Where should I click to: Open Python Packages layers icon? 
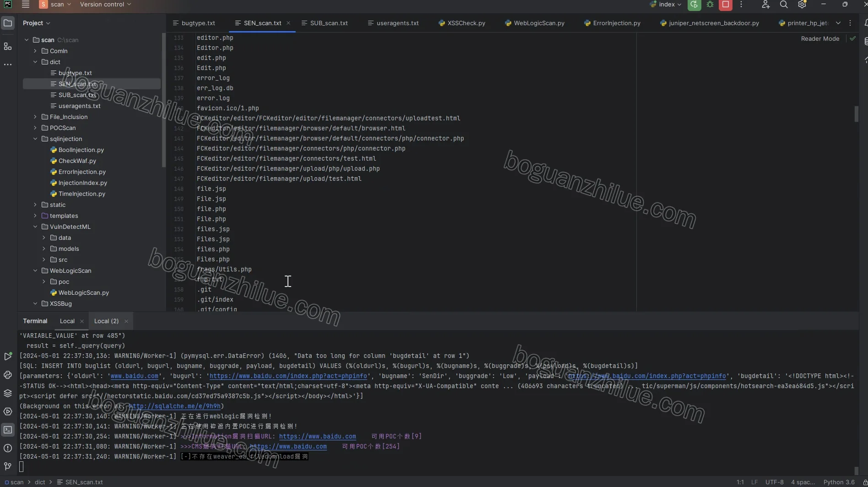pos(8,393)
